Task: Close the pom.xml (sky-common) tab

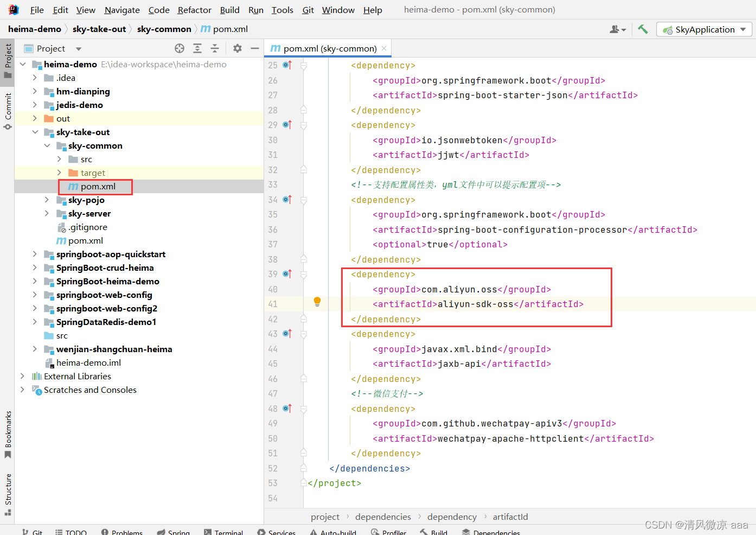Action: (x=384, y=48)
